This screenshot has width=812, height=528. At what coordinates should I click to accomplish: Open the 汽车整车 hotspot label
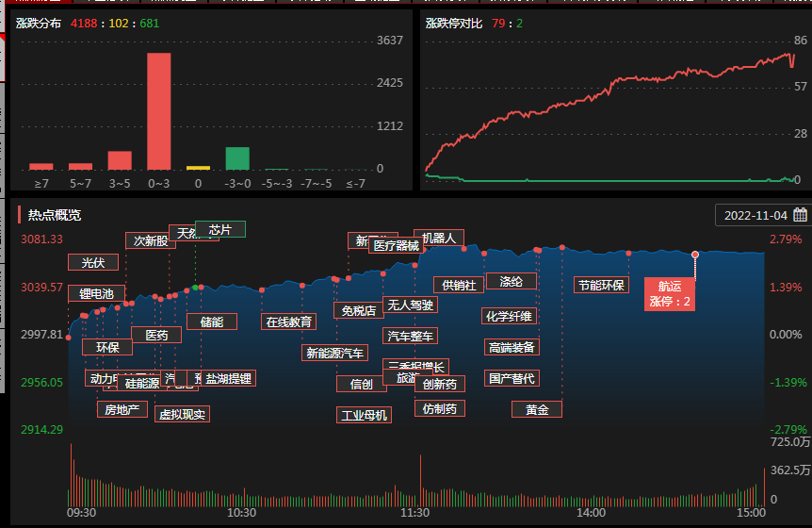coord(410,336)
